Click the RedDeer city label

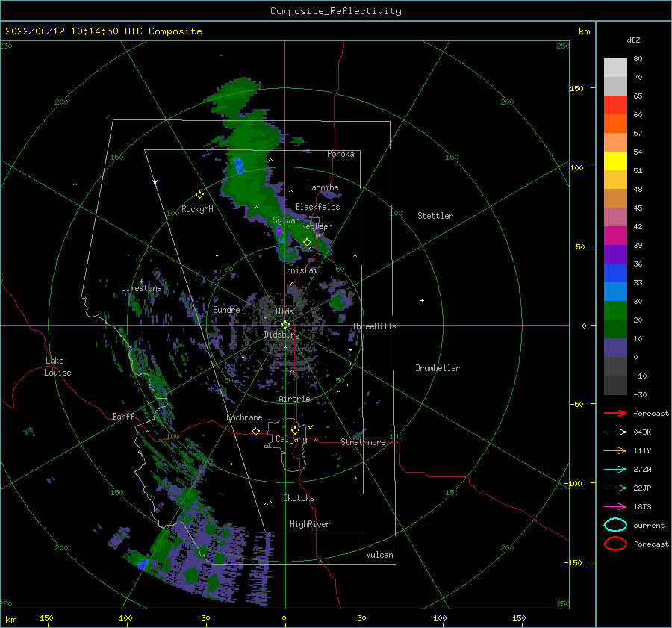click(317, 226)
